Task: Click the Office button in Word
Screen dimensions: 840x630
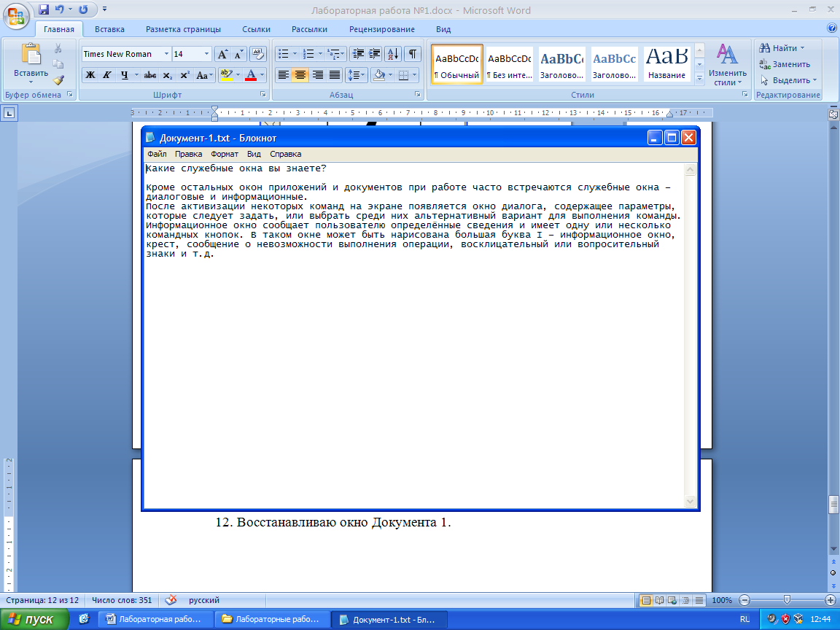Action: pyautogui.click(x=16, y=15)
